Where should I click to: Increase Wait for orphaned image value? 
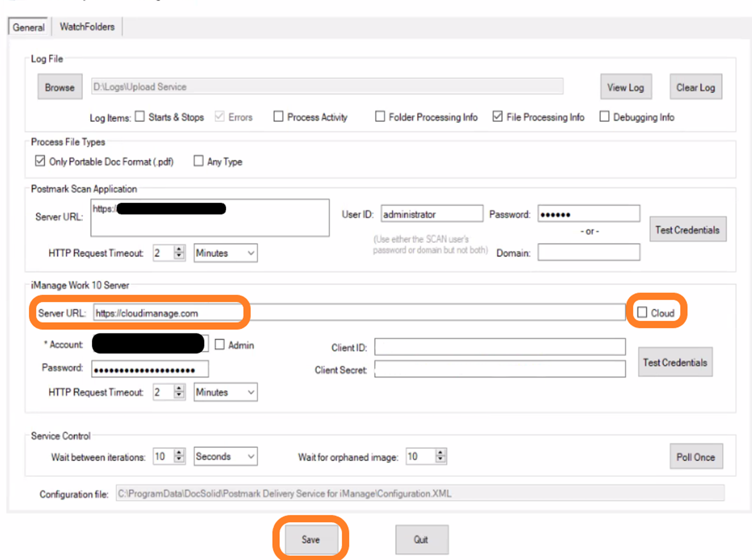tap(440, 452)
